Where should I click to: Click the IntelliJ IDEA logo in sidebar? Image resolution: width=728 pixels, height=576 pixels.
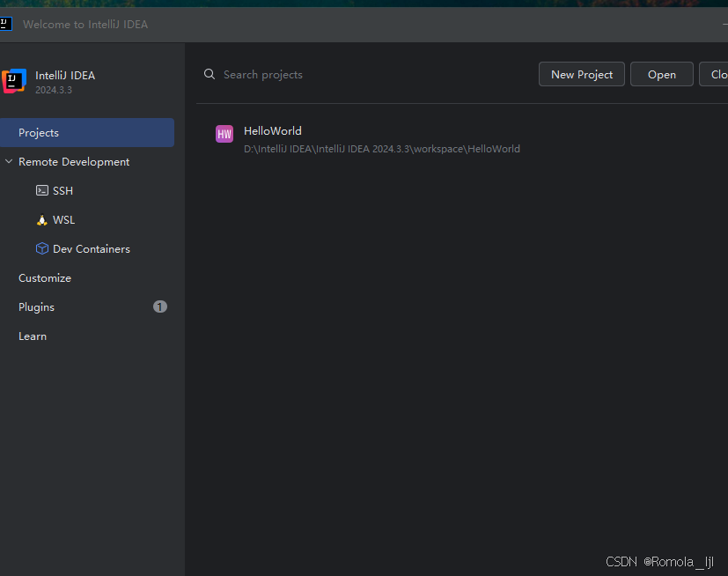click(14, 81)
